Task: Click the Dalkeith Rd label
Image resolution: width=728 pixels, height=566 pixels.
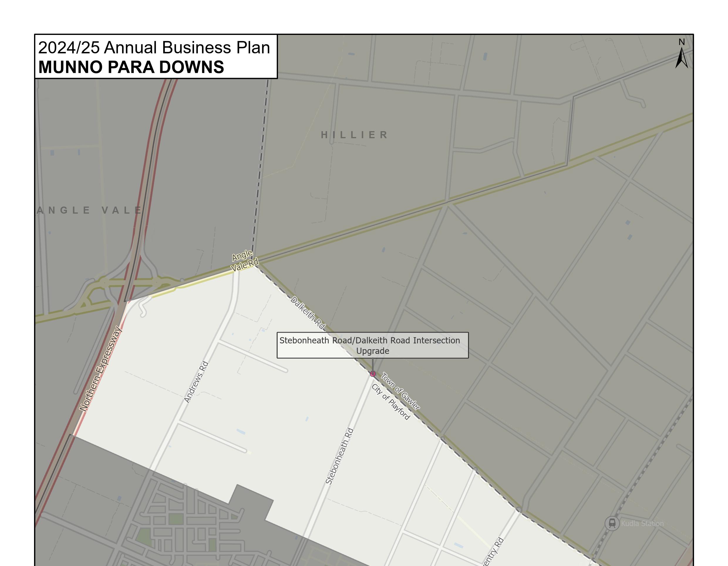Action: click(308, 313)
